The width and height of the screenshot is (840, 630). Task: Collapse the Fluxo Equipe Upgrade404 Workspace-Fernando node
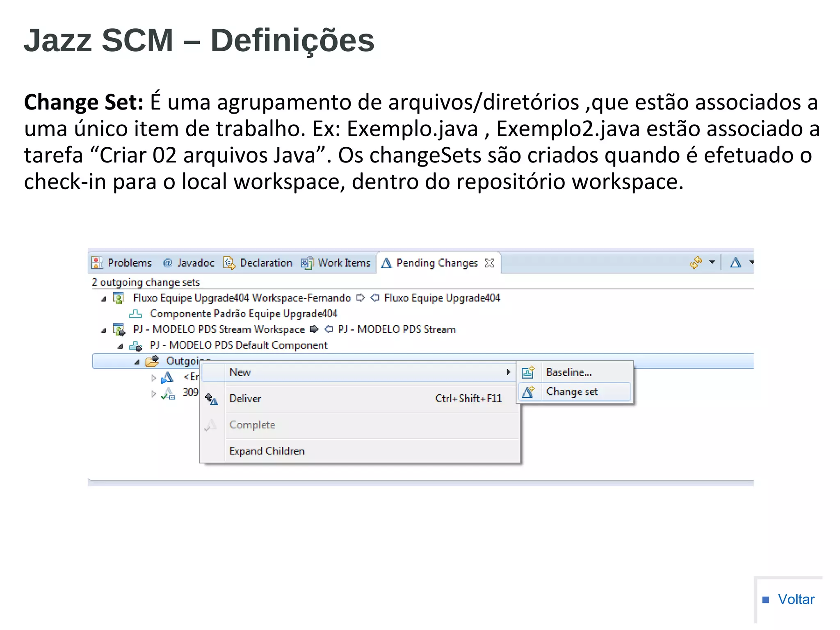[104, 299]
